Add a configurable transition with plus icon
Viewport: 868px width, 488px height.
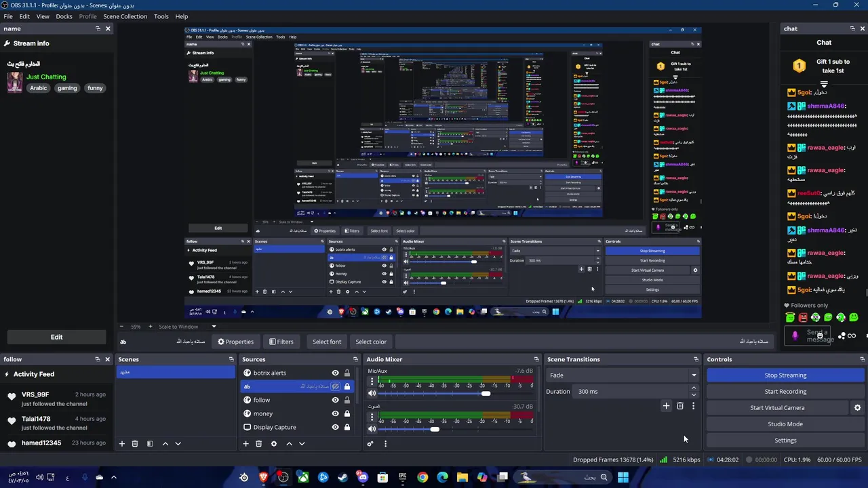click(x=666, y=406)
